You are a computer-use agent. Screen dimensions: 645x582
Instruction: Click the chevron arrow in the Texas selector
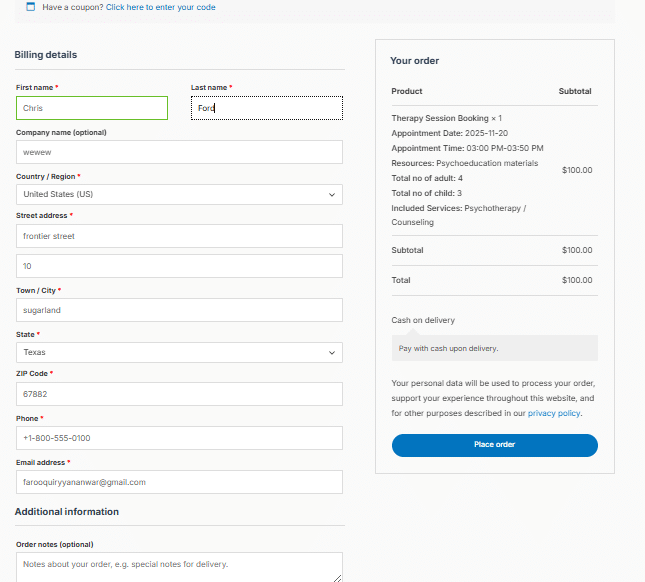[x=332, y=352]
